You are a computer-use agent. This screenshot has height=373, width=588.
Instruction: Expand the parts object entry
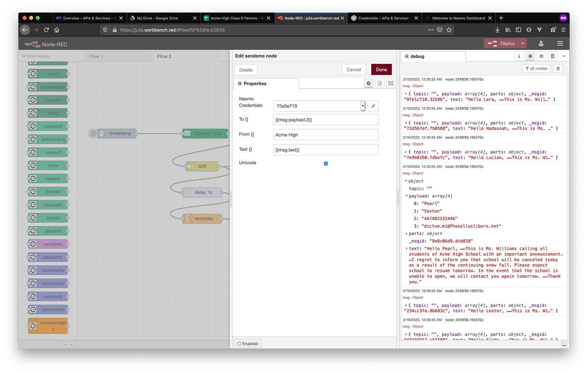pyautogui.click(x=407, y=233)
